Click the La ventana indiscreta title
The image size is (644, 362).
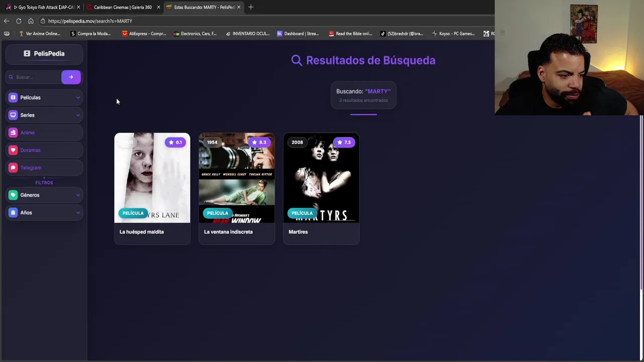pos(228,232)
